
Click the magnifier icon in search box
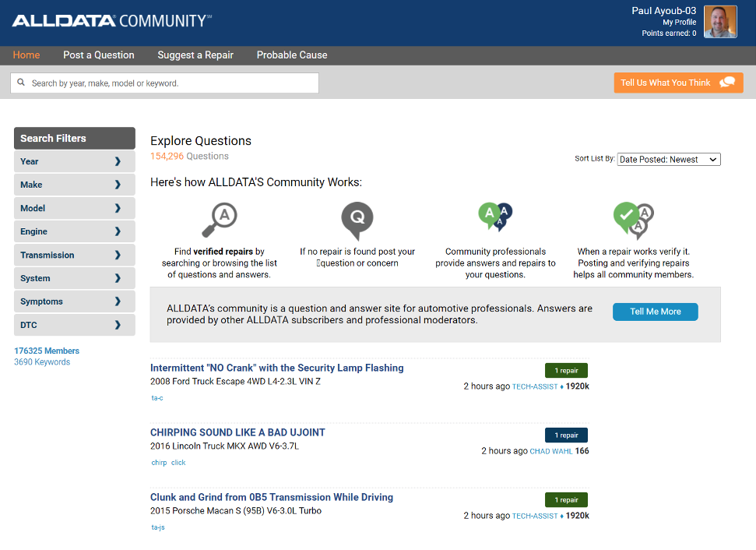coord(21,83)
